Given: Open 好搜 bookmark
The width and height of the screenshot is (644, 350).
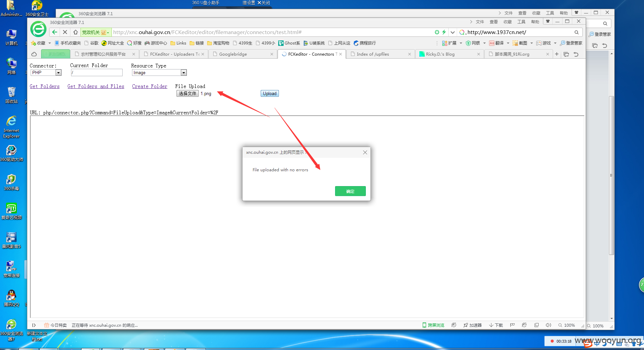Looking at the screenshot, I should [x=134, y=43].
